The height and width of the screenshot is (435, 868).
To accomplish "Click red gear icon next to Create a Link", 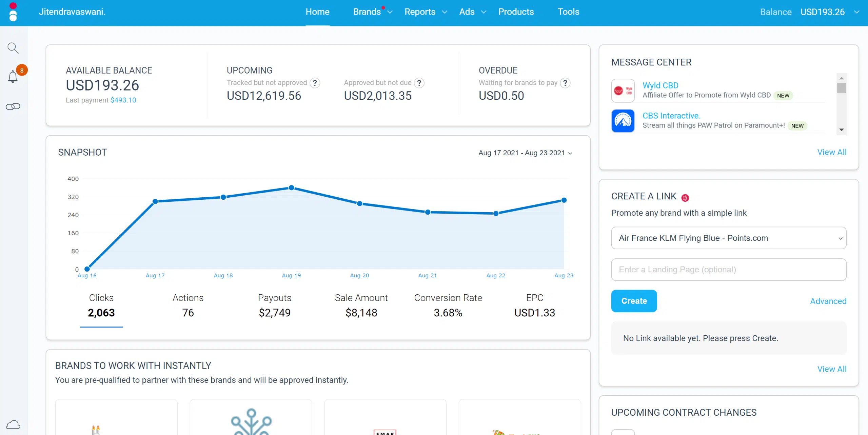I will [x=685, y=198].
